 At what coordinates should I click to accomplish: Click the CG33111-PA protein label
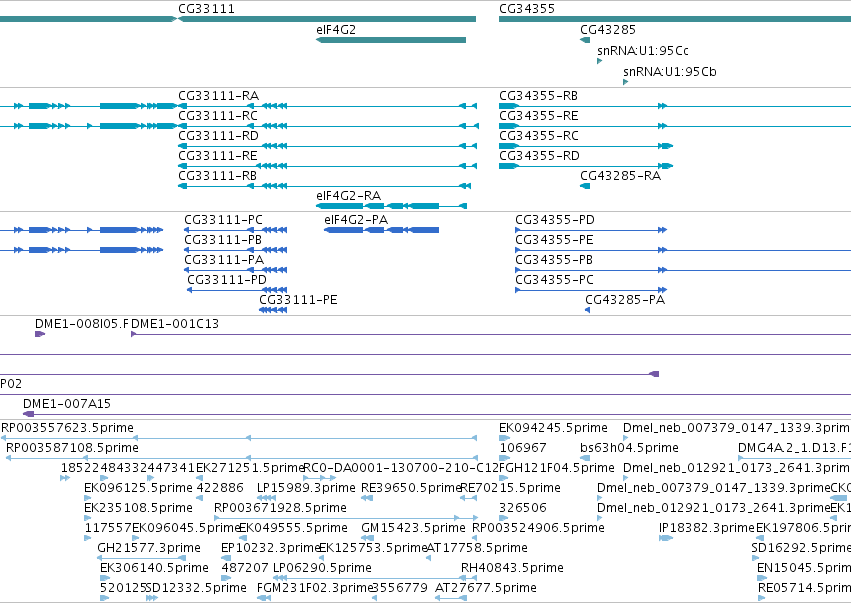pyautogui.click(x=224, y=260)
